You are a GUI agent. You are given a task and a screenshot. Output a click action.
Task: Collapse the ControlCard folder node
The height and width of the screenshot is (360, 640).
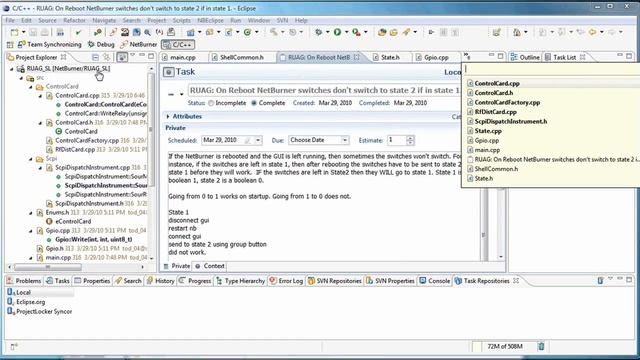[31, 87]
